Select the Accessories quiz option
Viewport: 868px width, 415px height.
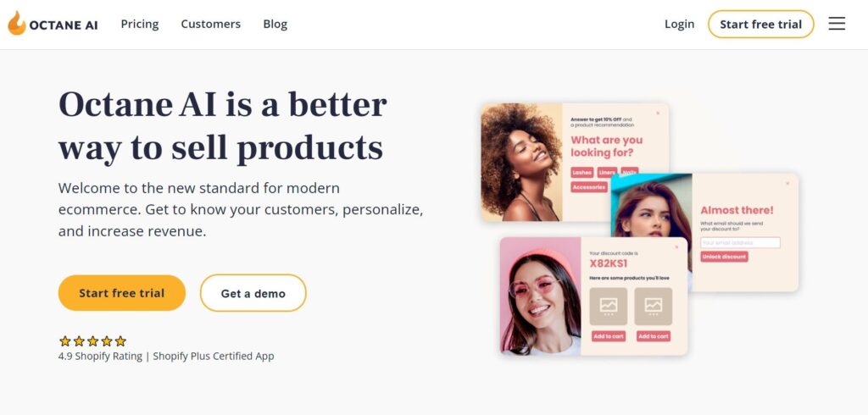pos(589,187)
